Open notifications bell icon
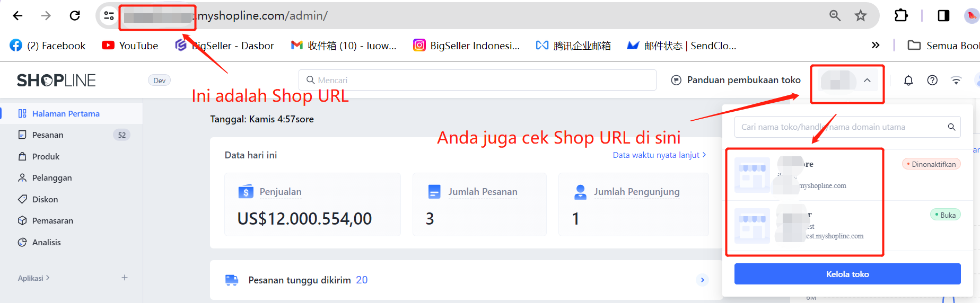Screen dimensions: 980x303 point(908,81)
